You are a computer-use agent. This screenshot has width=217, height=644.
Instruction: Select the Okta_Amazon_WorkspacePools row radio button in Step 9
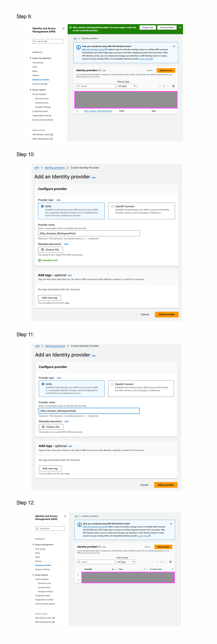(x=77, y=111)
